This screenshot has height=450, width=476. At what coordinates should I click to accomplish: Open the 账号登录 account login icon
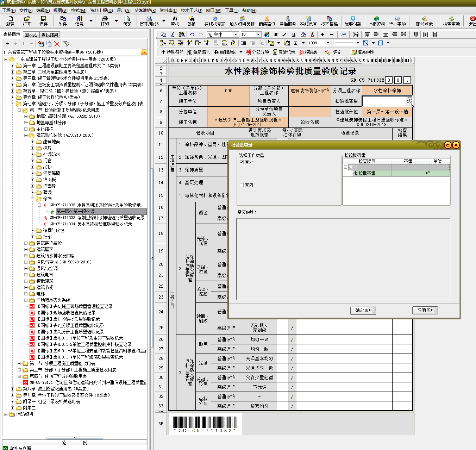click(x=424, y=21)
